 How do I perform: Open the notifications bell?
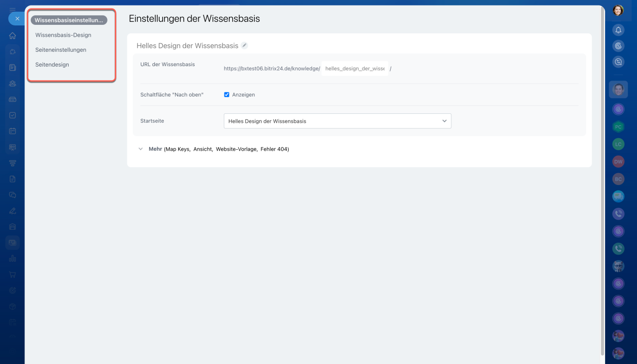click(x=618, y=30)
